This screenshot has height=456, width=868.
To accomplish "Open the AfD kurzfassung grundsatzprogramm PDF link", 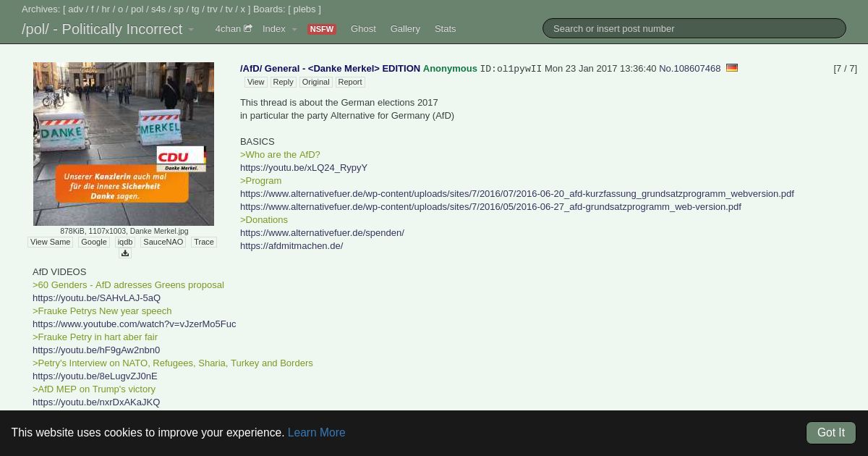I will (517, 193).
